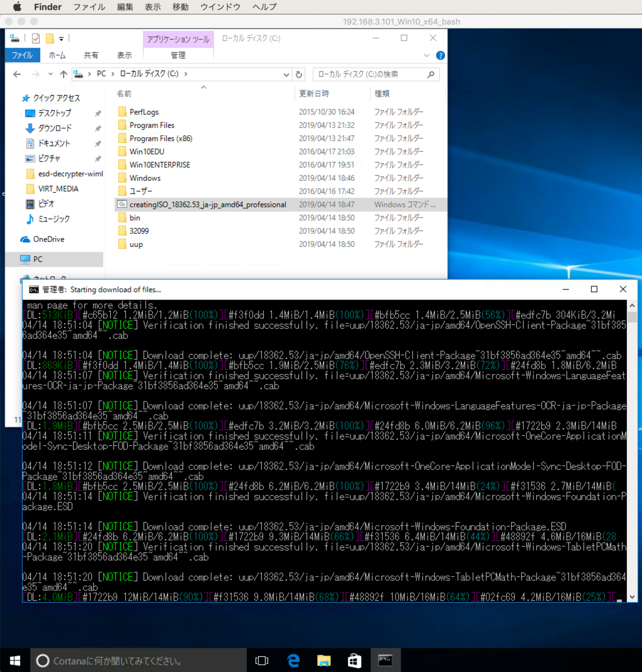Select the ユーザー folder
Image resolution: width=642 pixels, height=672 pixels.
point(140,191)
